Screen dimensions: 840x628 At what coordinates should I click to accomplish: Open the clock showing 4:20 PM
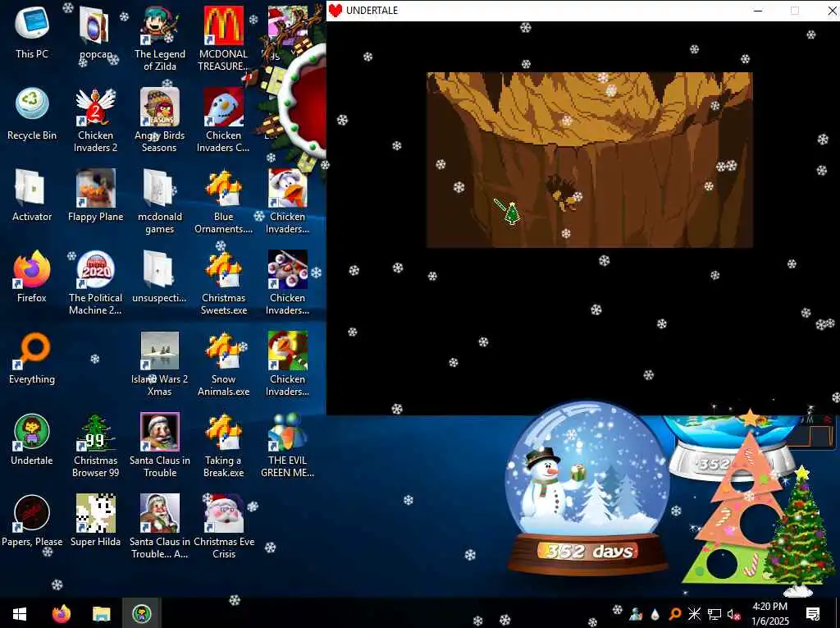[x=769, y=613]
